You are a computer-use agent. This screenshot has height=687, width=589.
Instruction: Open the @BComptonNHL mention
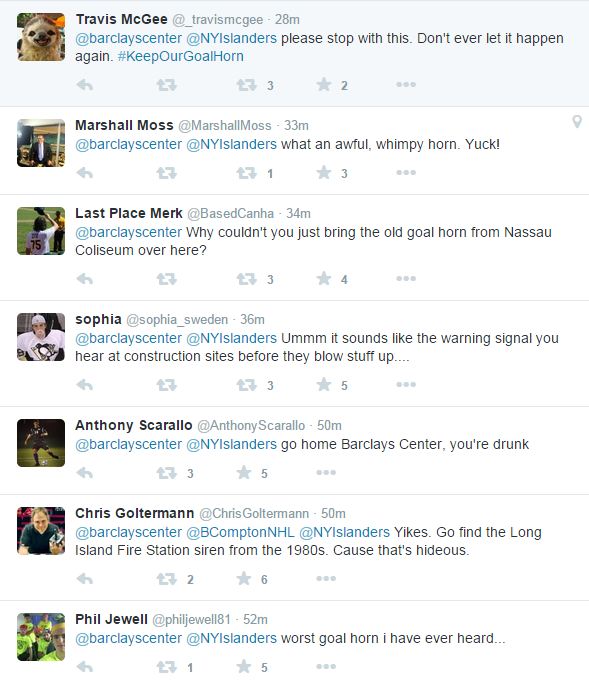coord(240,532)
